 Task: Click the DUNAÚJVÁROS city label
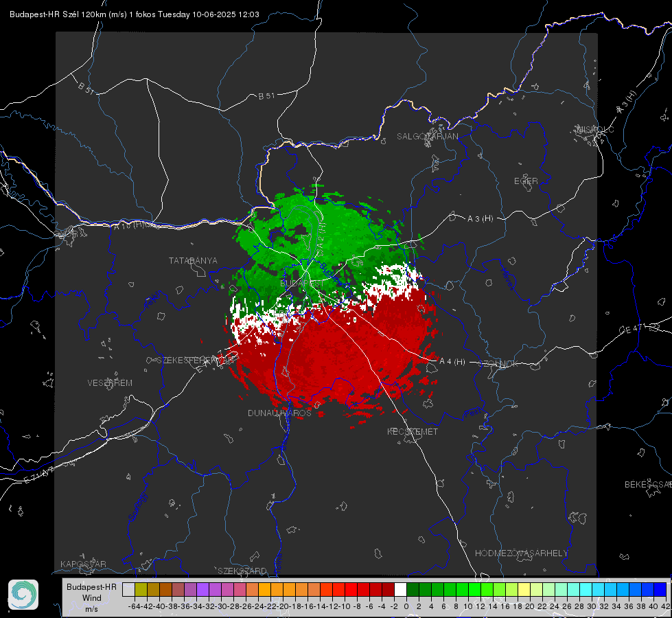pos(279,413)
